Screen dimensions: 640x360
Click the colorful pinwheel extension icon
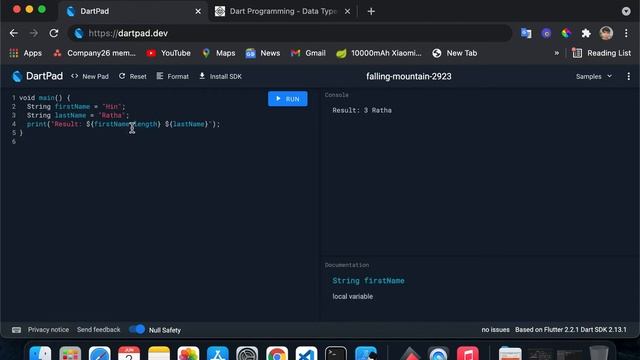566,33
